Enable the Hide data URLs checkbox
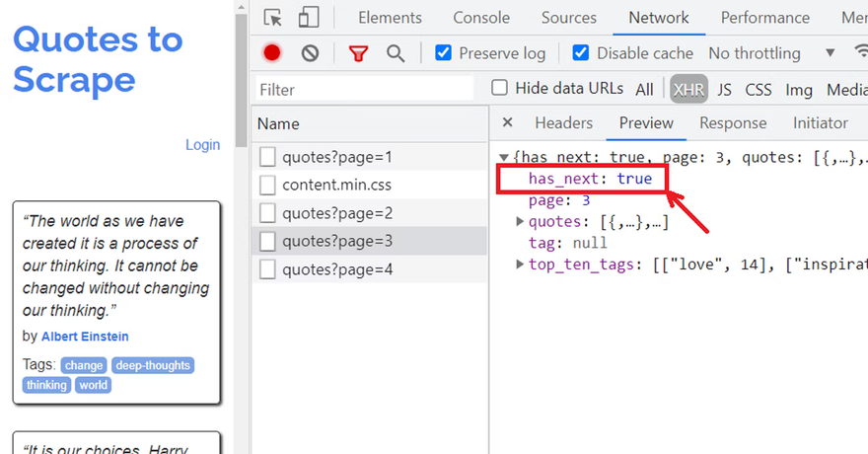 [x=500, y=88]
